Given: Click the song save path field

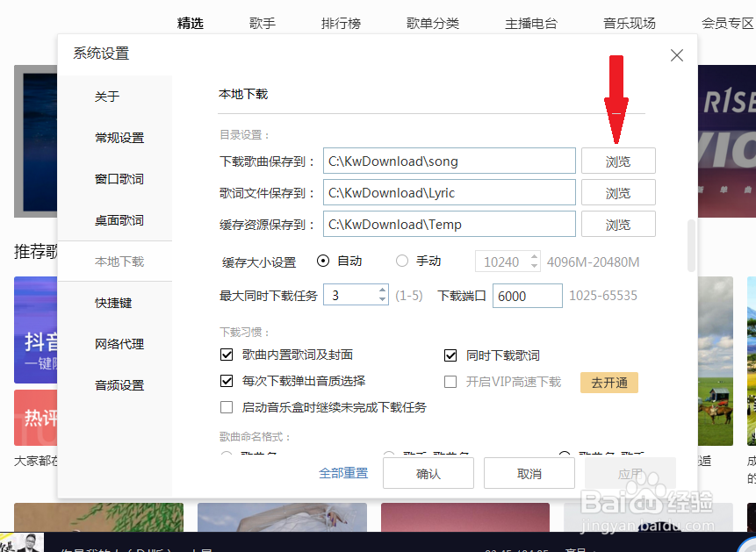Looking at the screenshot, I should [450, 161].
